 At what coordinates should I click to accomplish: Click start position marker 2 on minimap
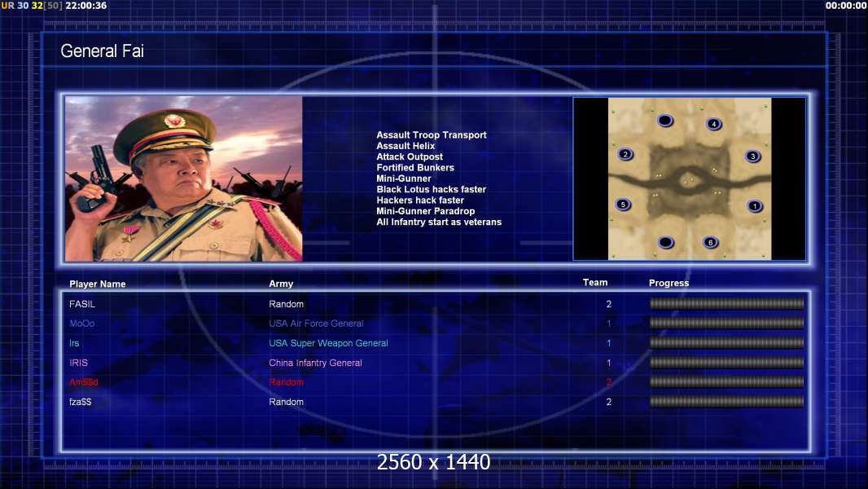coord(625,154)
